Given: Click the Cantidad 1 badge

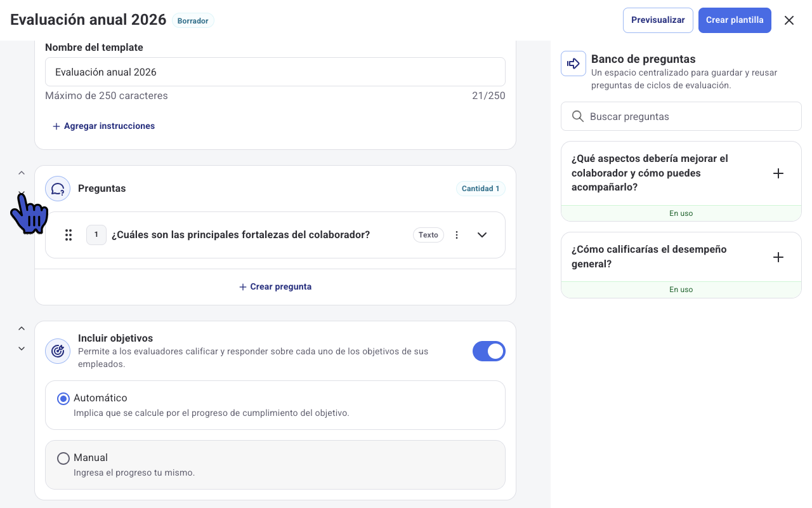Looking at the screenshot, I should coord(480,189).
